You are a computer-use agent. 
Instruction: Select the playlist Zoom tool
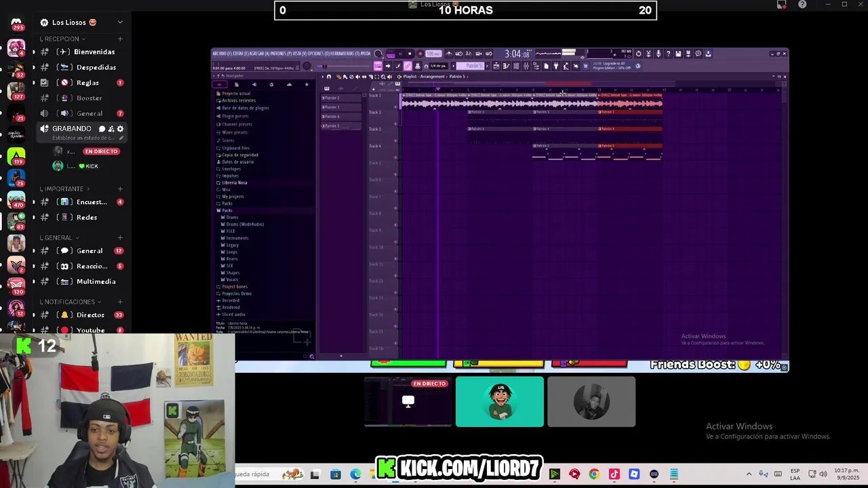383,77
